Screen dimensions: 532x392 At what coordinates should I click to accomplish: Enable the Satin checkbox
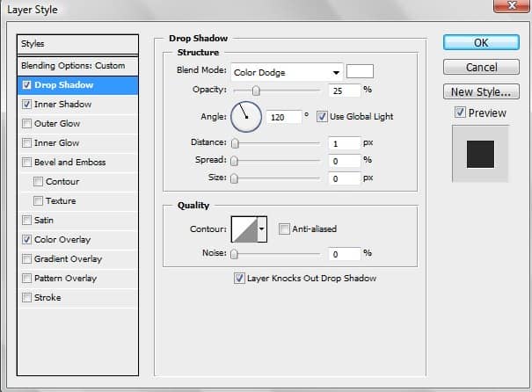tap(26, 220)
